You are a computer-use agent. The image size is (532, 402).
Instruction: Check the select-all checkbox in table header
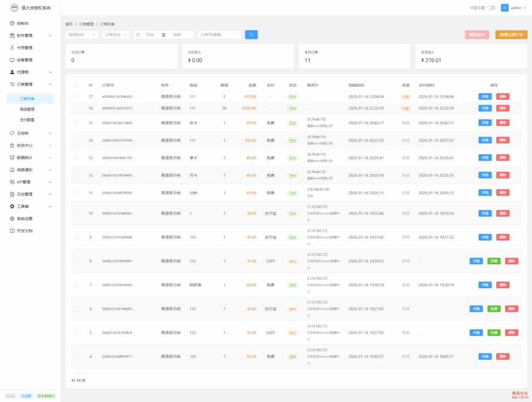[x=77, y=85]
